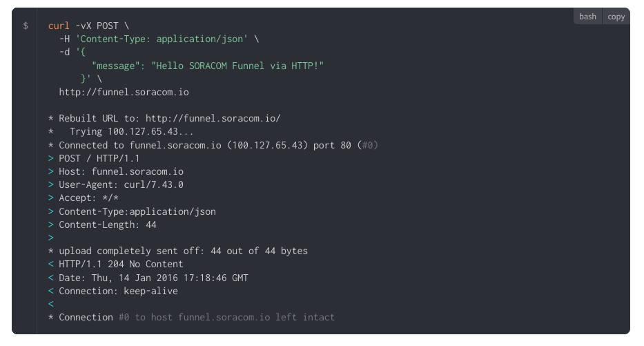Click the HTTP/1.1 204 No Content response
Screen dimensions: 644x346
point(121,264)
